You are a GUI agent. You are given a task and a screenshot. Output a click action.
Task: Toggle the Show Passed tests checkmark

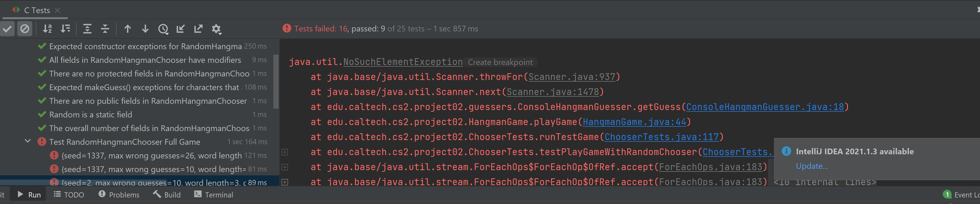[x=7, y=29]
